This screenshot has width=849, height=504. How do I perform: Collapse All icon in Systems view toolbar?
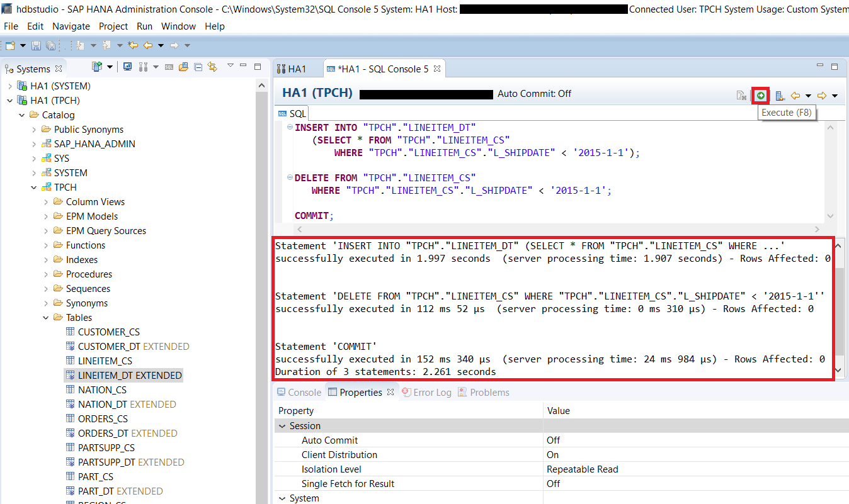tap(198, 67)
